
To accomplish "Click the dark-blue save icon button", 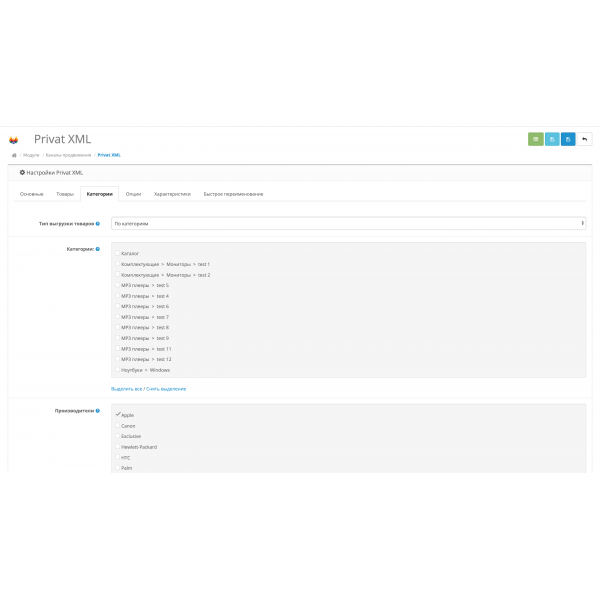I will click(x=568, y=139).
